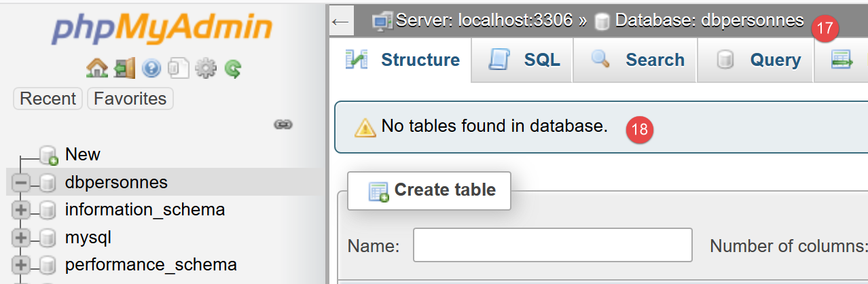Reload navigation panel with green refresh icon
This screenshot has height=284, width=868.
(233, 68)
